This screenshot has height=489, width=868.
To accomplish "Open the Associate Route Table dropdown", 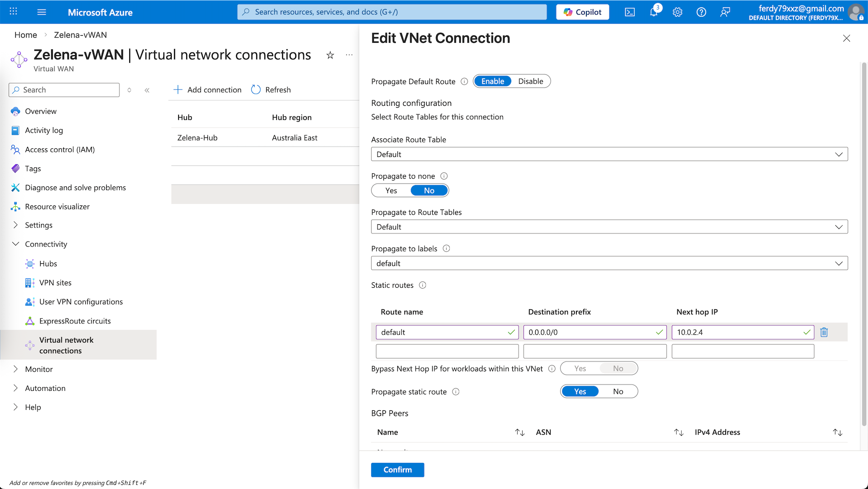I will [609, 154].
